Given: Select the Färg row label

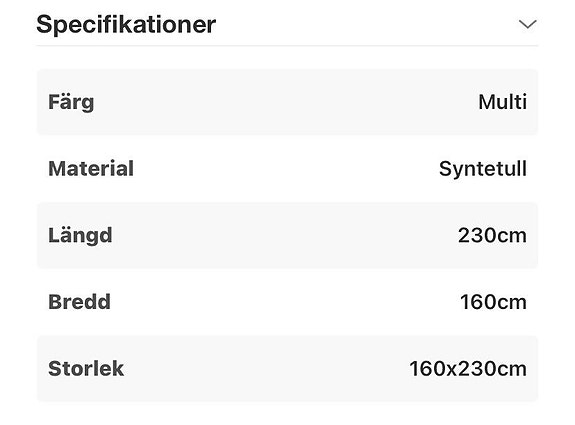Looking at the screenshot, I should tap(71, 102).
